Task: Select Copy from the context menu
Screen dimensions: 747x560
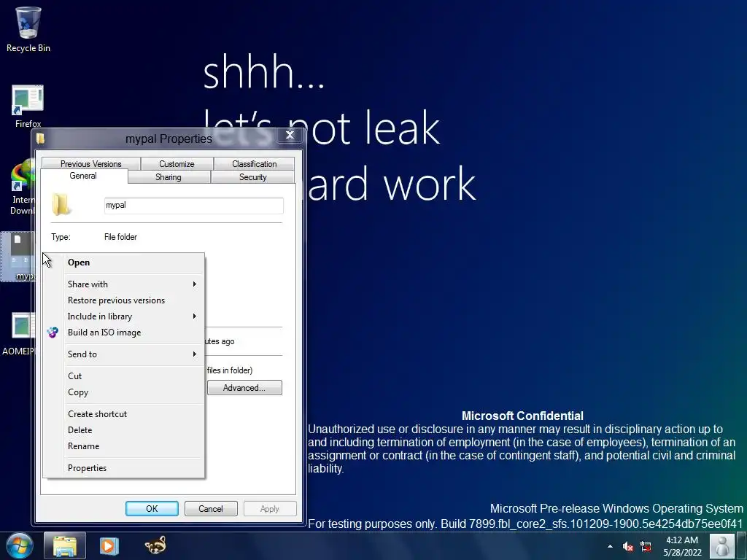Action: 124,392
